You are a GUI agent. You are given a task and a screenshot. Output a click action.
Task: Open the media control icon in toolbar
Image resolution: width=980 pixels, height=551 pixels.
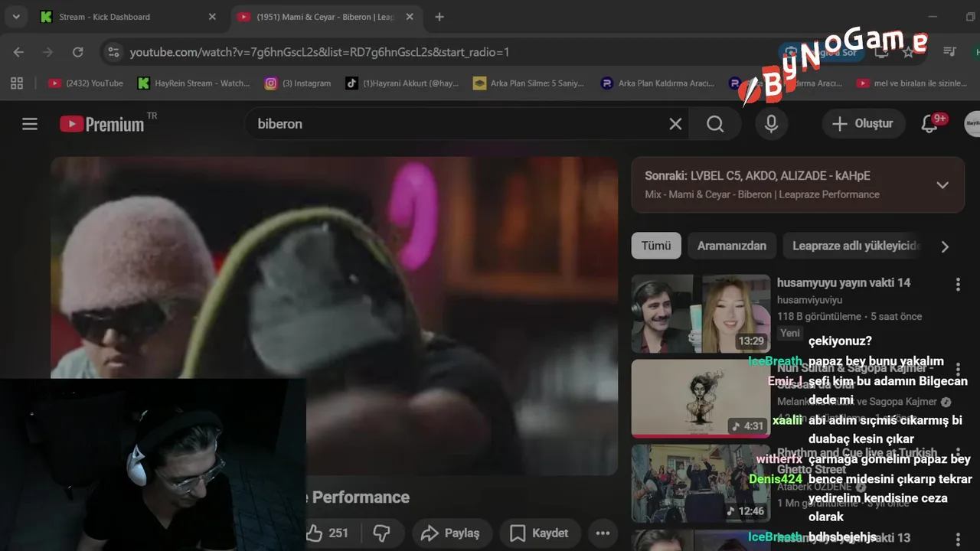[949, 52]
